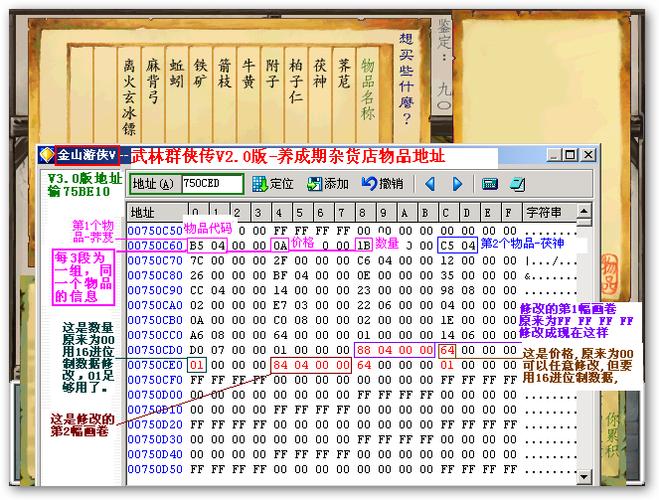The image size is (659, 500).
Task: Select address row 00750CF0
Action: coord(155,380)
